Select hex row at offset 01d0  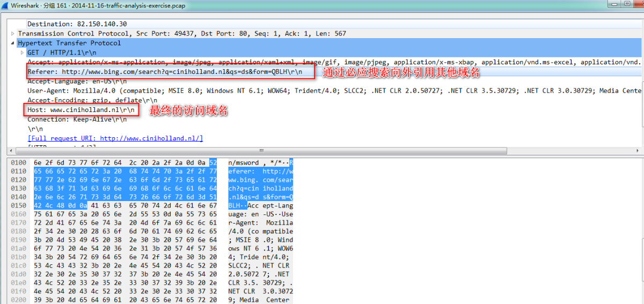pyautogui.click(x=151, y=274)
